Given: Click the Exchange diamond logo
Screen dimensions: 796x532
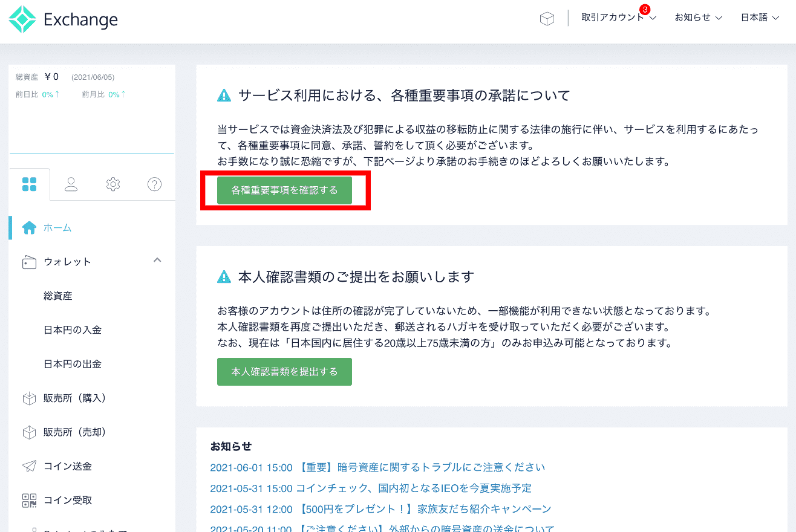Looking at the screenshot, I should click(x=22, y=19).
